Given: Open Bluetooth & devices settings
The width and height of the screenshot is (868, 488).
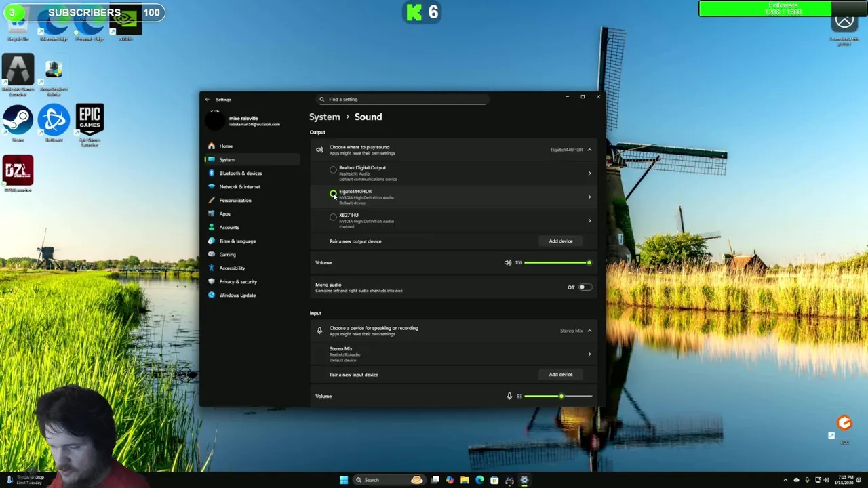Looking at the screenshot, I should coord(251,174).
